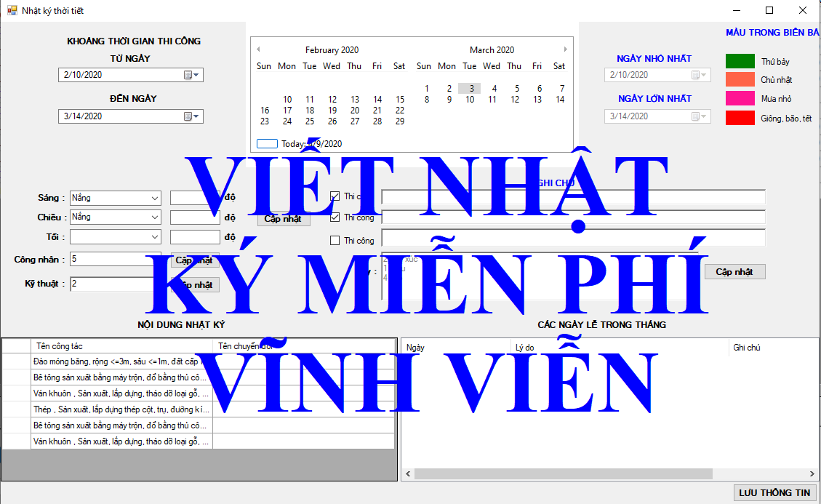
Task: Select March 14 in calendar
Action: click(560, 100)
